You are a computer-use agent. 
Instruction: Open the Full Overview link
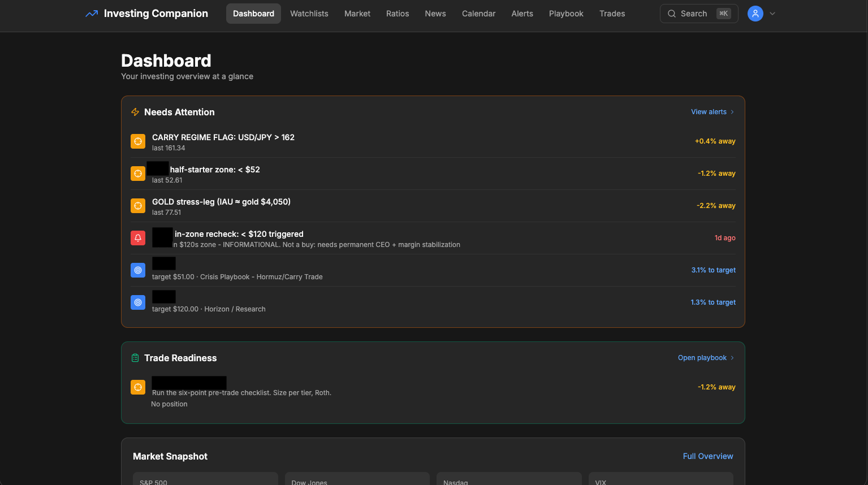pos(708,456)
